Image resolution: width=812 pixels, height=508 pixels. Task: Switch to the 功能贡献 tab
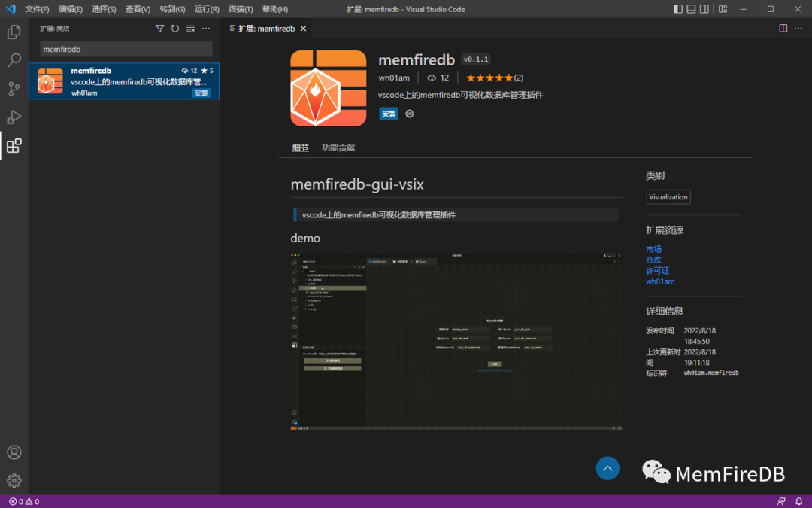click(338, 148)
